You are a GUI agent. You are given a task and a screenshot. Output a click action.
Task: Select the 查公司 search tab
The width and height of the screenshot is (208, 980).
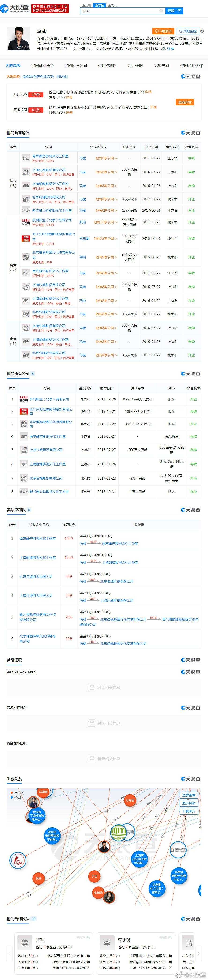click(x=87, y=5)
